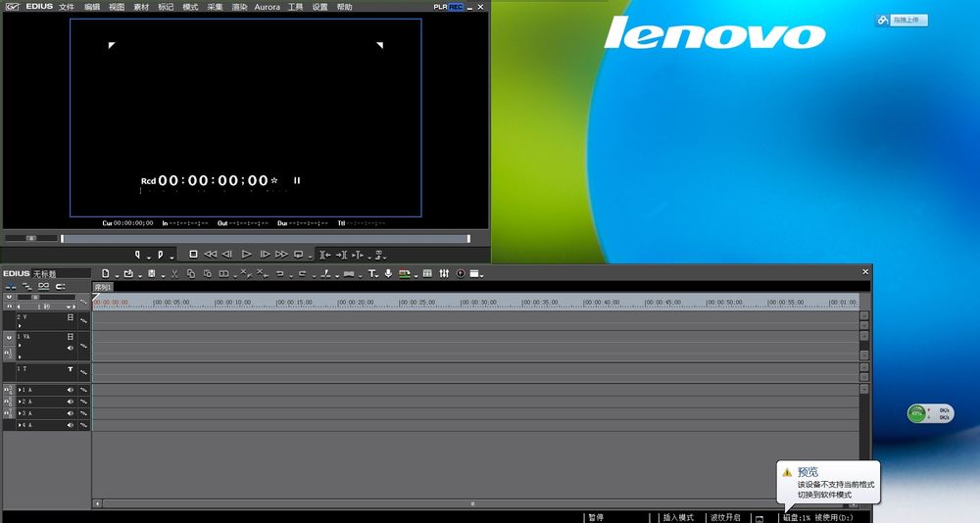
Task: Click the Ripple delete icon
Action: (x=263, y=273)
